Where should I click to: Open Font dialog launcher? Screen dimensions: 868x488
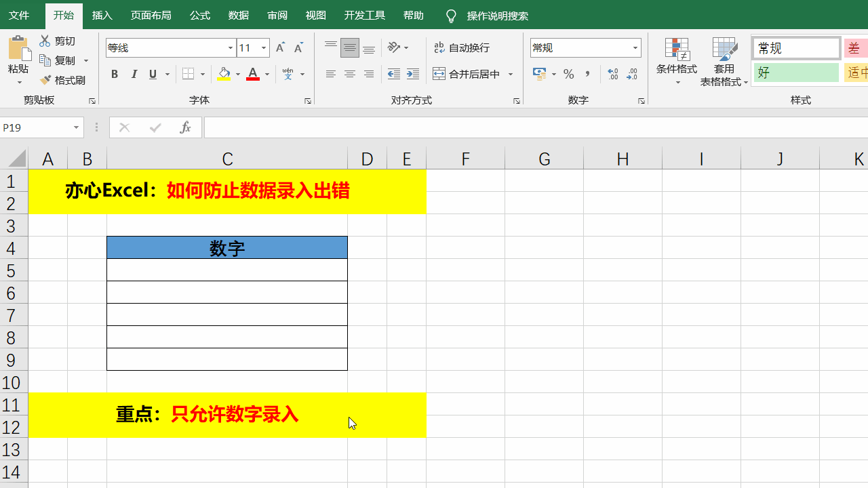(308, 100)
